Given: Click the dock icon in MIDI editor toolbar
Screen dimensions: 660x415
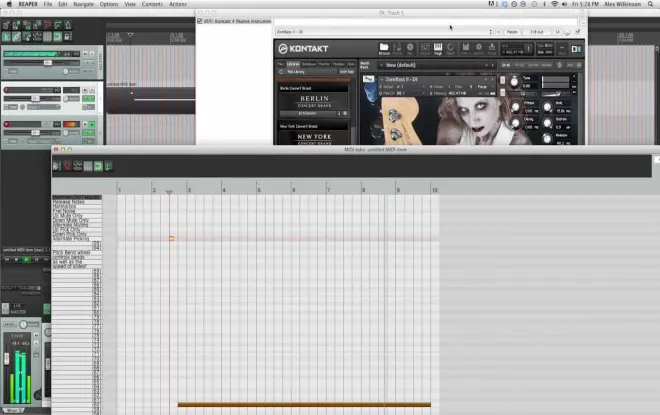Looking at the screenshot, I should pos(108,166).
